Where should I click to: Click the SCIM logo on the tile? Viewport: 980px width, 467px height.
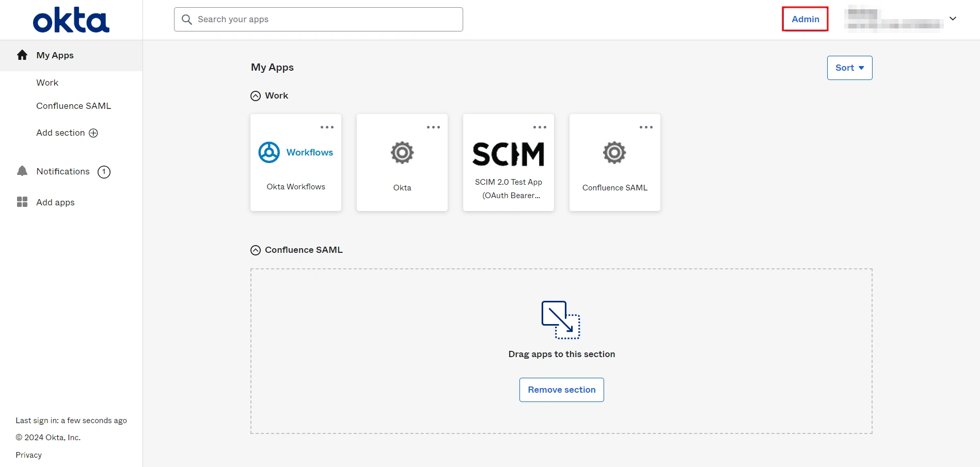[509, 154]
